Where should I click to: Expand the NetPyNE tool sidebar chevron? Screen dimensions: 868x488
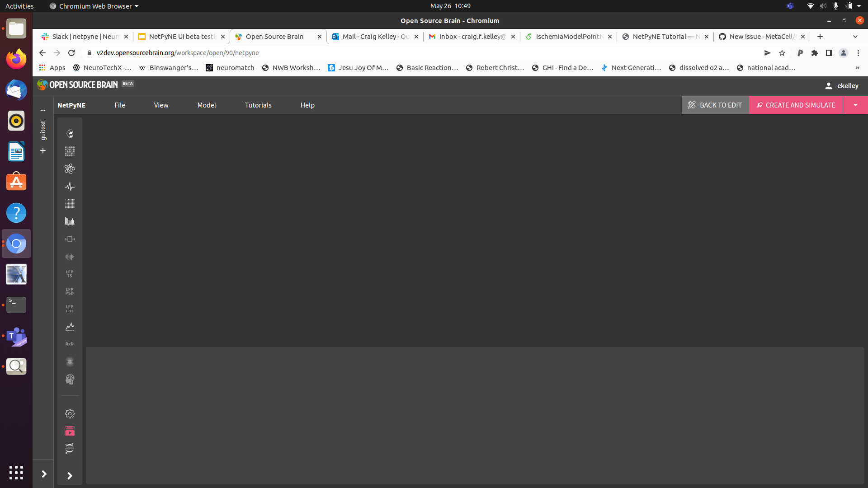pos(70,476)
